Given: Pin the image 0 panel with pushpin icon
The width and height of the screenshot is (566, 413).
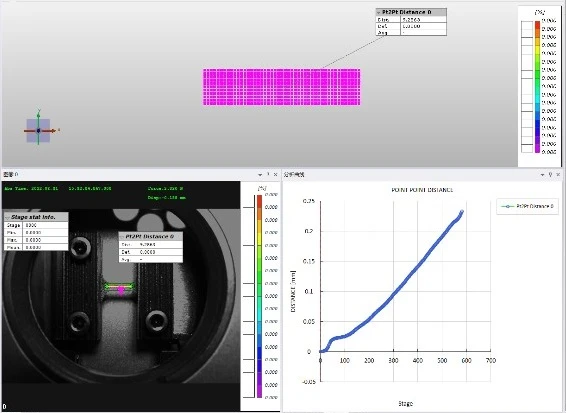Looking at the screenshot, I should click(268, 174).
